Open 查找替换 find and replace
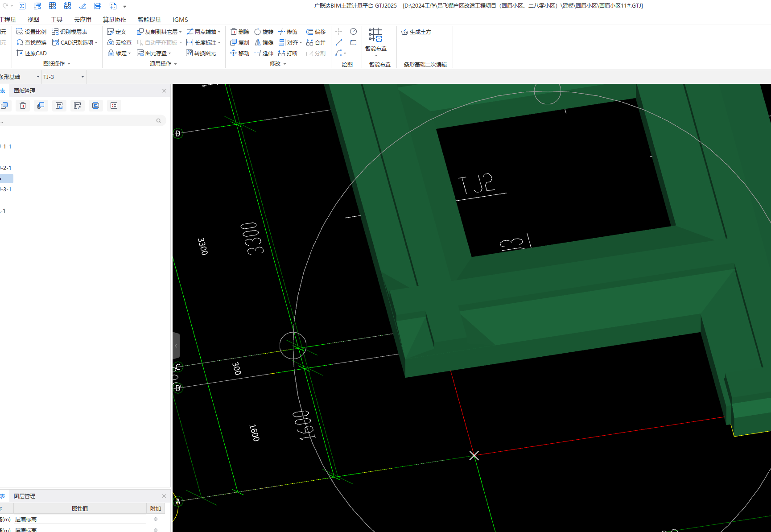 [31, 42]
